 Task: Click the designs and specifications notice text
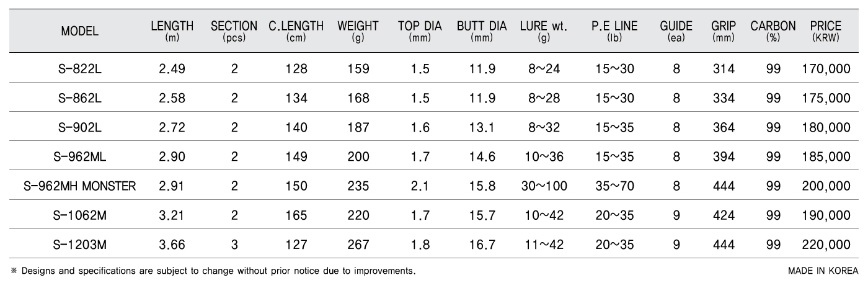pyautogui.click(x=213, y=271)
